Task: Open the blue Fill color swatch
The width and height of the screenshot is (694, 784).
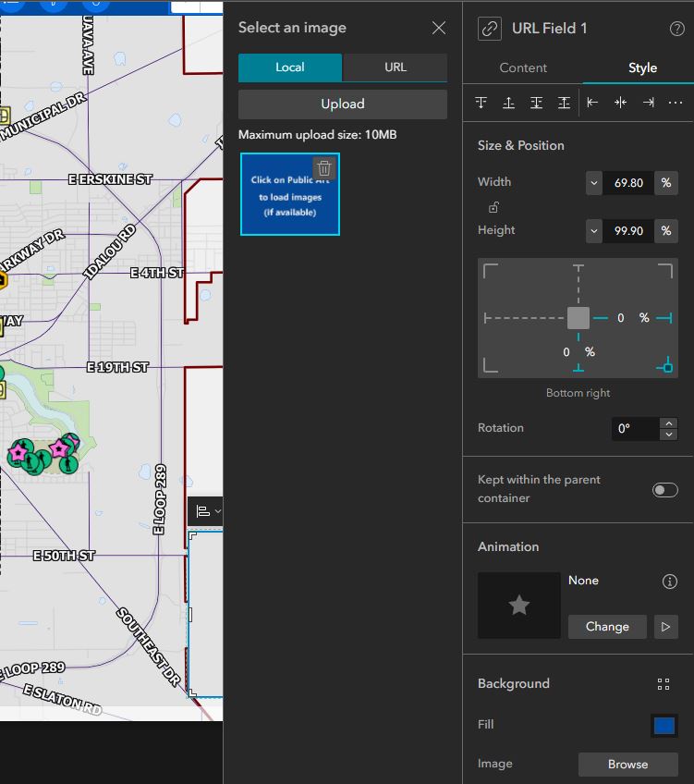Action: tap(664, 726)
